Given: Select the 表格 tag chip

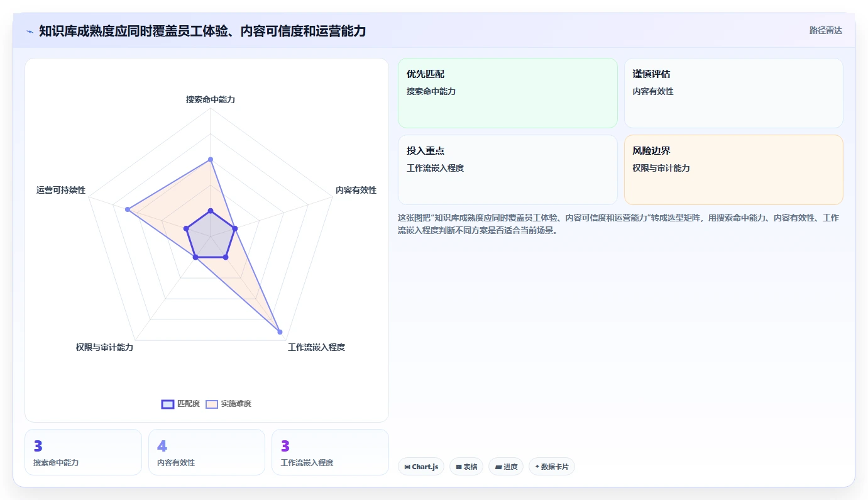Looking at the screenshot, I should tap(466, 467).
